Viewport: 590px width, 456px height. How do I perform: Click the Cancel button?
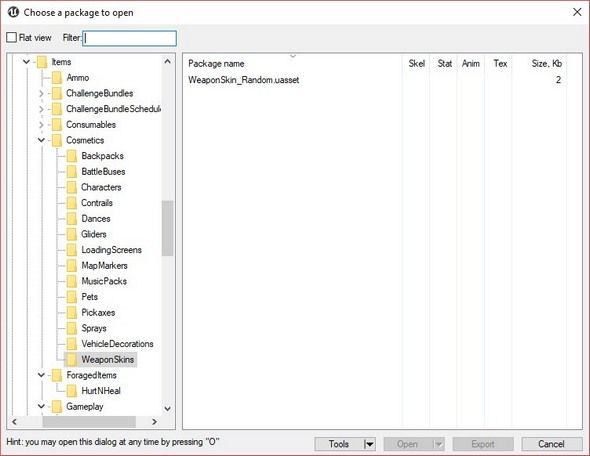552,444
